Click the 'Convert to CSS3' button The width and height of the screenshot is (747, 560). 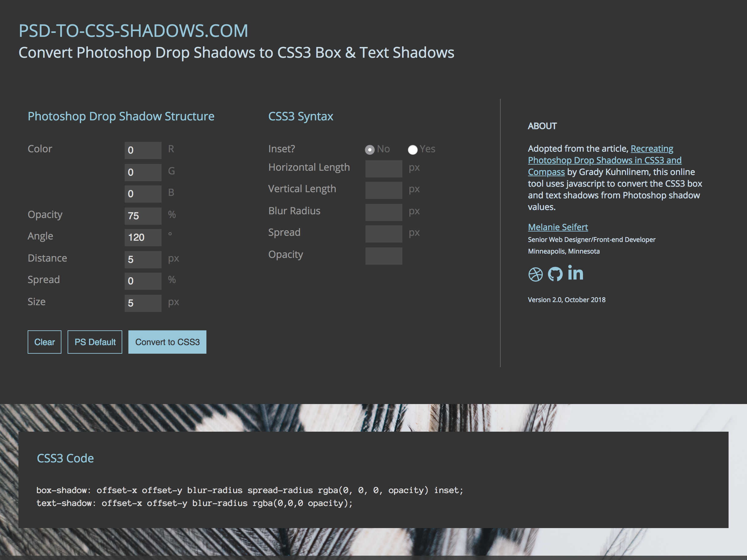pos(167,342)
